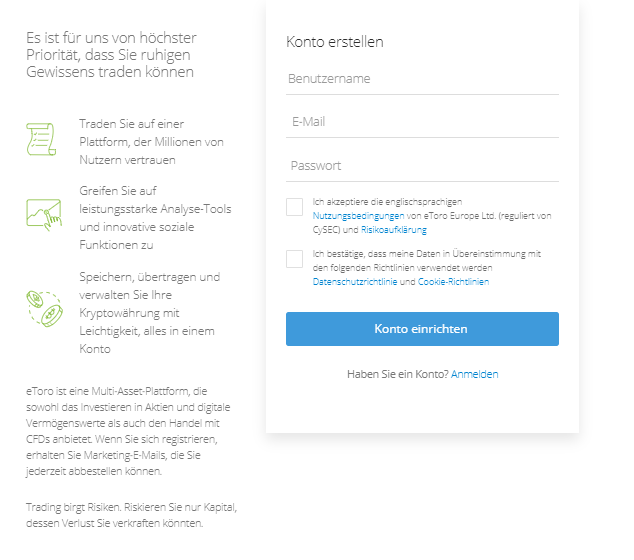Tick the Nutzungsbedingungen acceptance checkbox
Image resolution: width=634 pixels, height=560 pixels.
[x=294, y=207]
